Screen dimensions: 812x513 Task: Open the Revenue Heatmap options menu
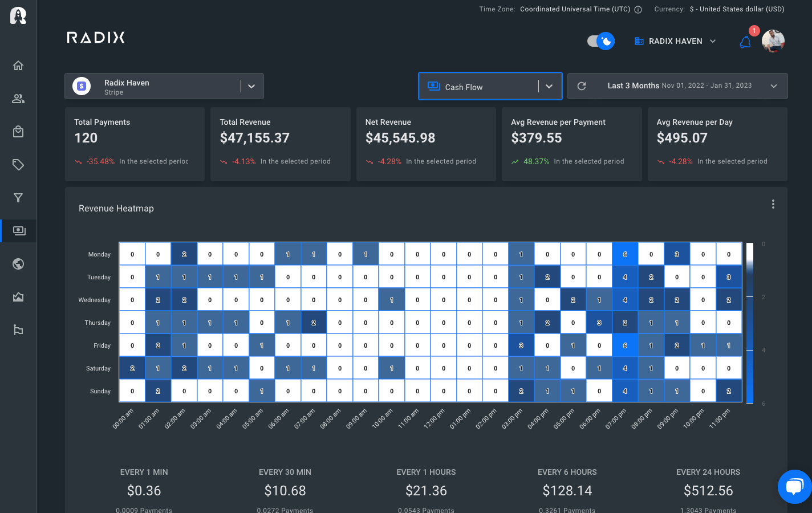coord(773,203)
